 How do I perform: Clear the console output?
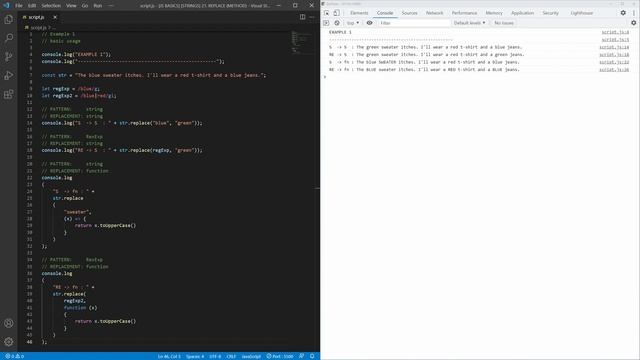[337, 23]
